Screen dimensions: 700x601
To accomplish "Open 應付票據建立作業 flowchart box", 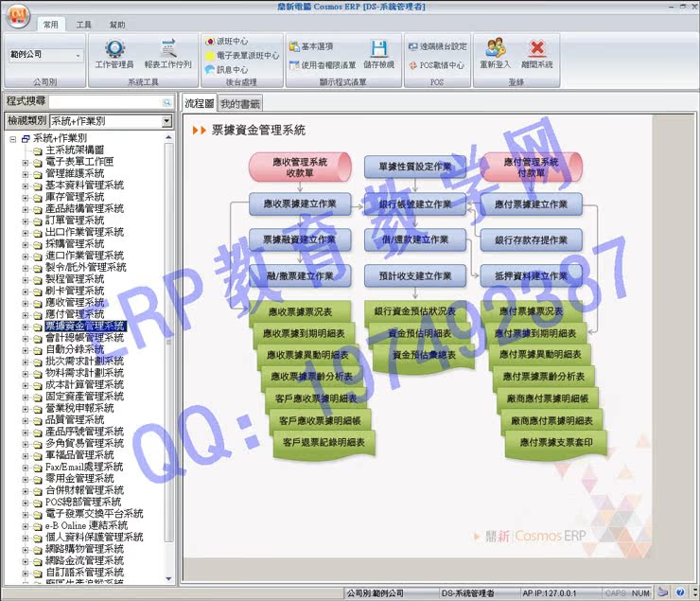I will 532,204.
